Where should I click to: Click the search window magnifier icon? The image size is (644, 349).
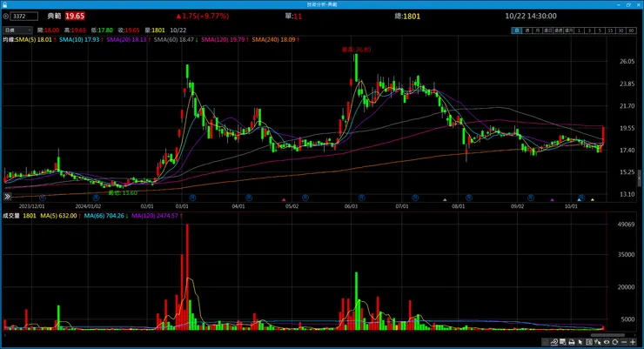coord(563,342)
